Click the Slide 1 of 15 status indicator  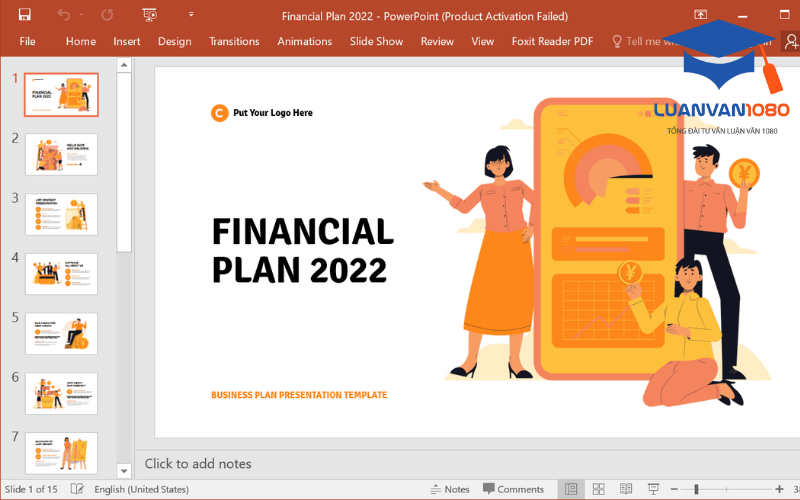coord(31,489)
